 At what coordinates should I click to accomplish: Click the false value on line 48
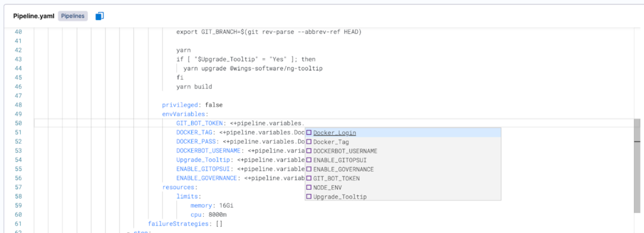[x=214, y=105]
